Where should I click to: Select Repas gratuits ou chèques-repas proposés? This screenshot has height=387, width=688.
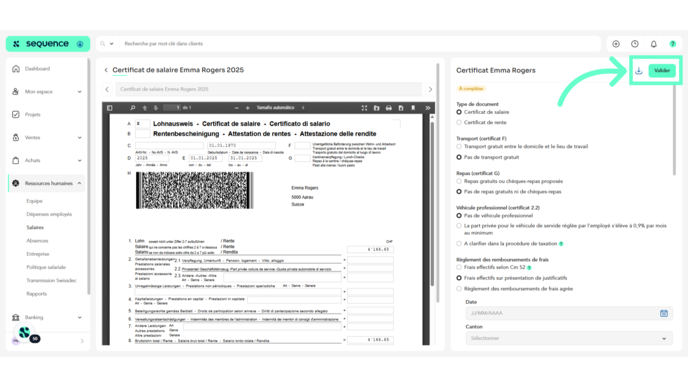click(459, 181)
